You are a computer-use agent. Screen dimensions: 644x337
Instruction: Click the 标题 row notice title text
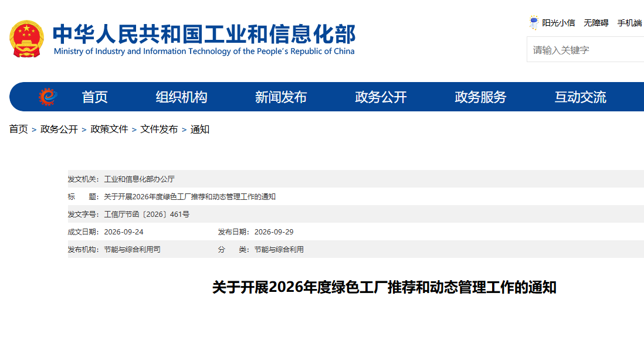[190, 196]
